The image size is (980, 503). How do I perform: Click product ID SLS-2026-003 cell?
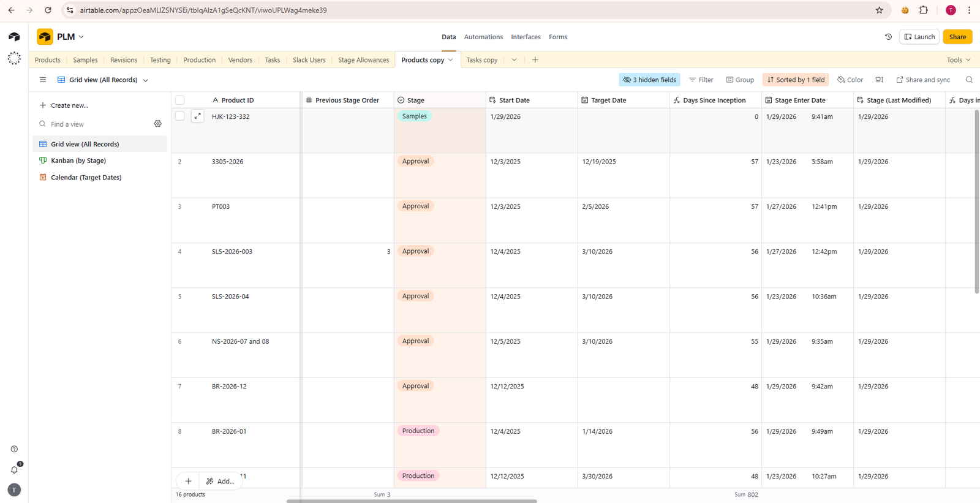tap(255, 265)
